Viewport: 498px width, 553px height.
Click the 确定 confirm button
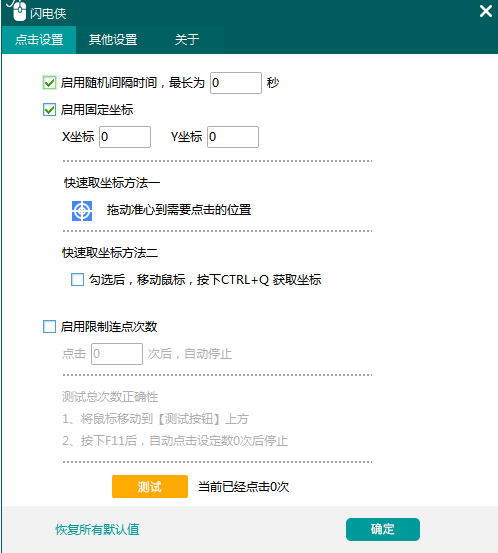383,529
